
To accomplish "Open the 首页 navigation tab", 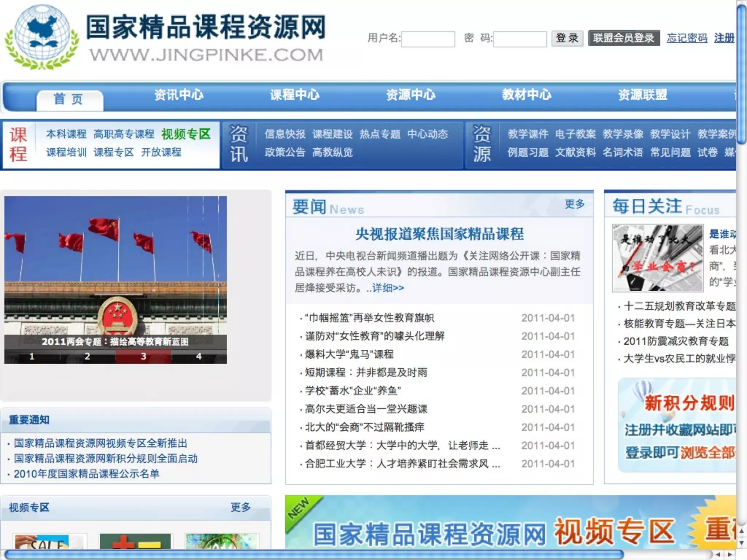I will pos(69,100).
